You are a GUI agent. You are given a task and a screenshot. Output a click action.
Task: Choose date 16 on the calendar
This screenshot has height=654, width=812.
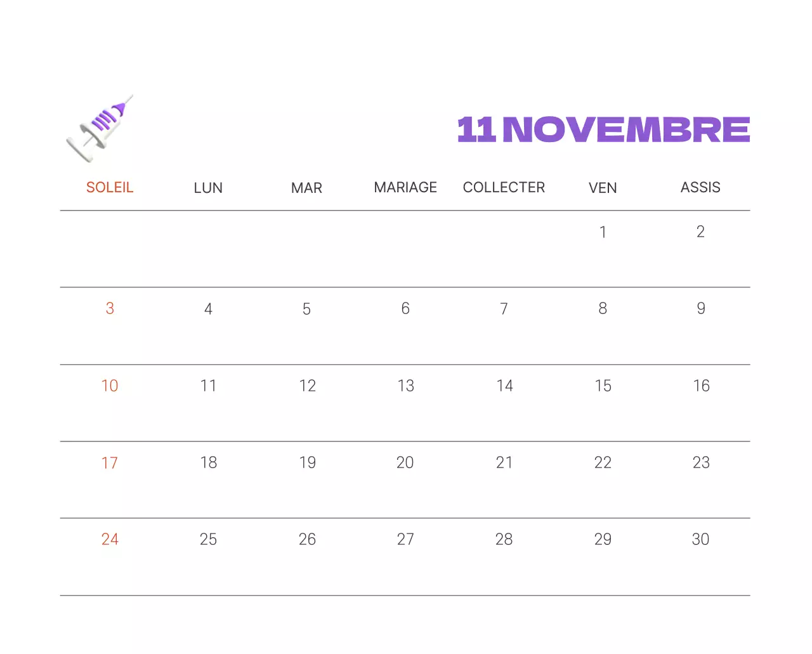(701, 386)
